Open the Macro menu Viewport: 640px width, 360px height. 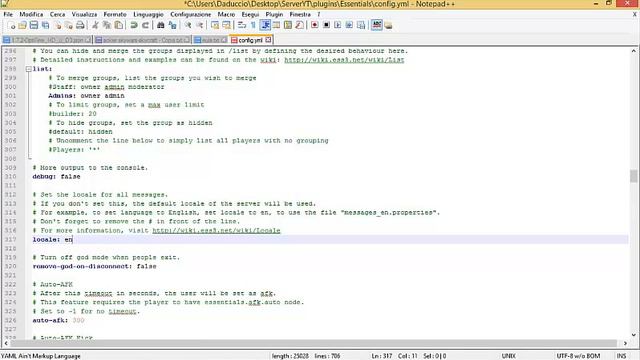point(226,14)
